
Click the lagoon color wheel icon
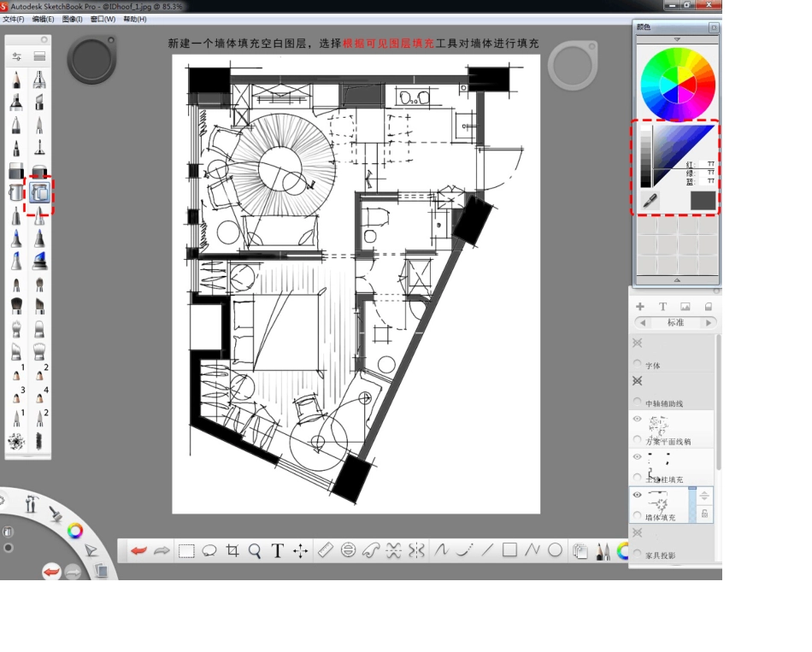(x=75, y=531)
